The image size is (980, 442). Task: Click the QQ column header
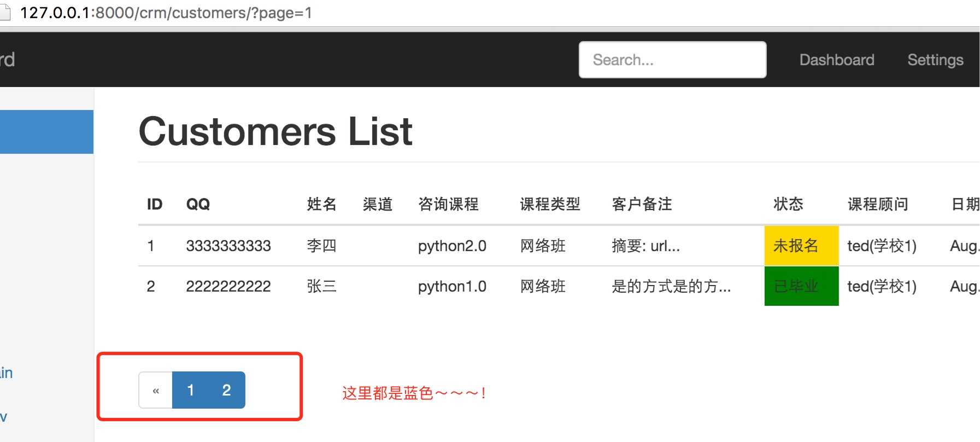198,204
